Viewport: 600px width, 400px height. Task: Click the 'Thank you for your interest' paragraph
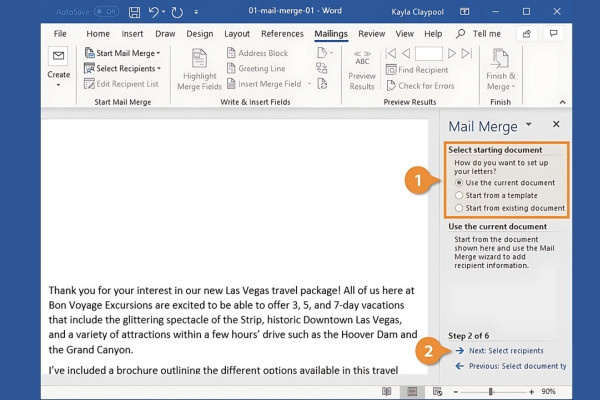point(233,320)
